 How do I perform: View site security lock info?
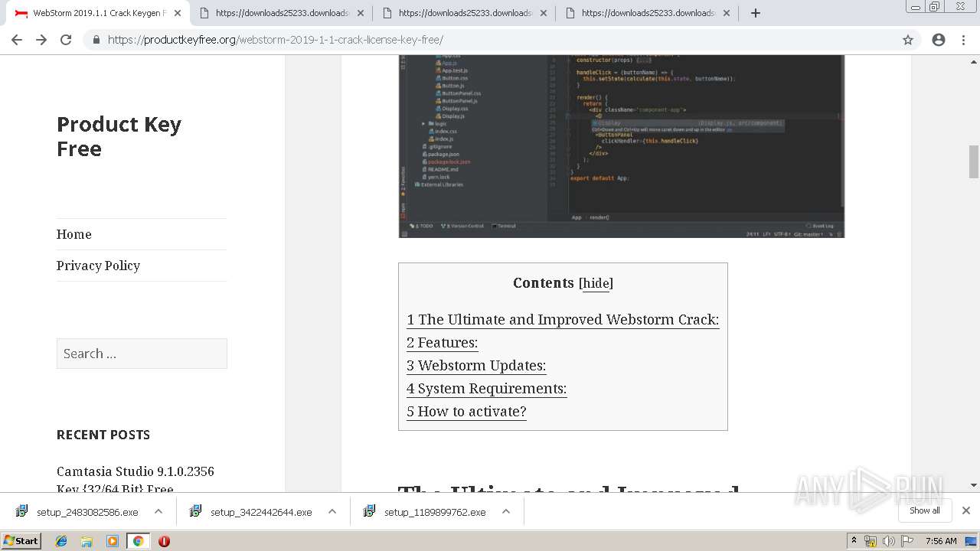click(x=96, y=40)
